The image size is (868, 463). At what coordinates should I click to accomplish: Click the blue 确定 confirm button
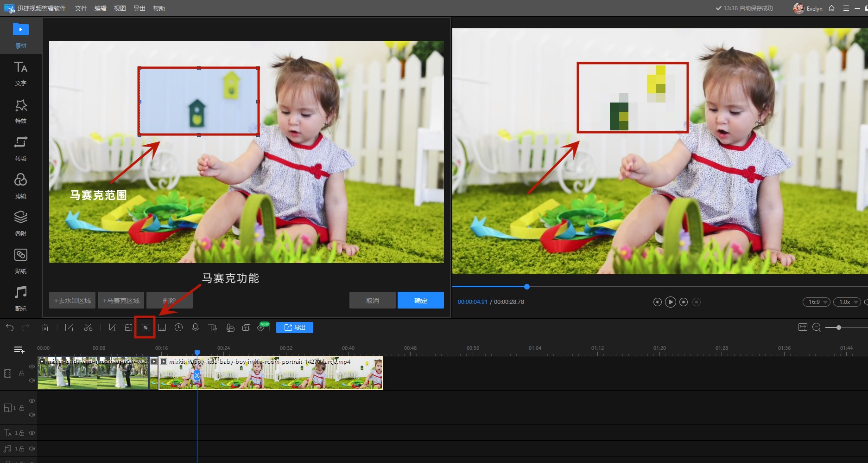420,300
